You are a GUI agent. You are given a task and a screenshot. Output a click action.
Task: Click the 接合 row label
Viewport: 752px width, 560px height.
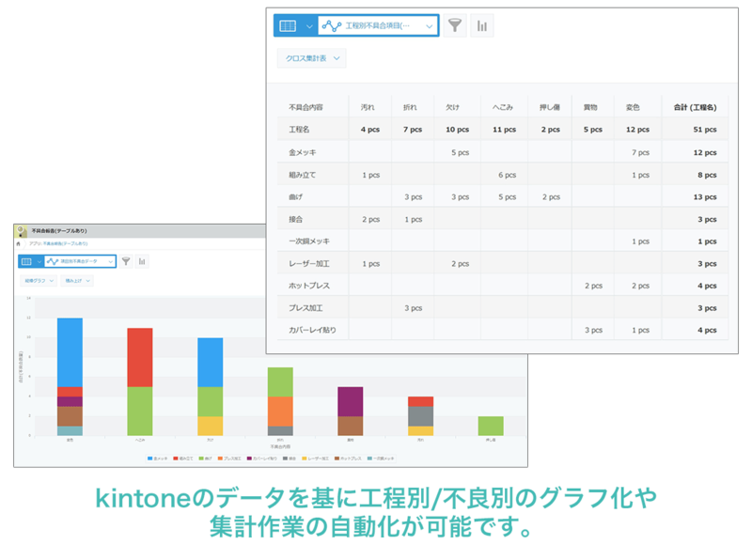295,220
